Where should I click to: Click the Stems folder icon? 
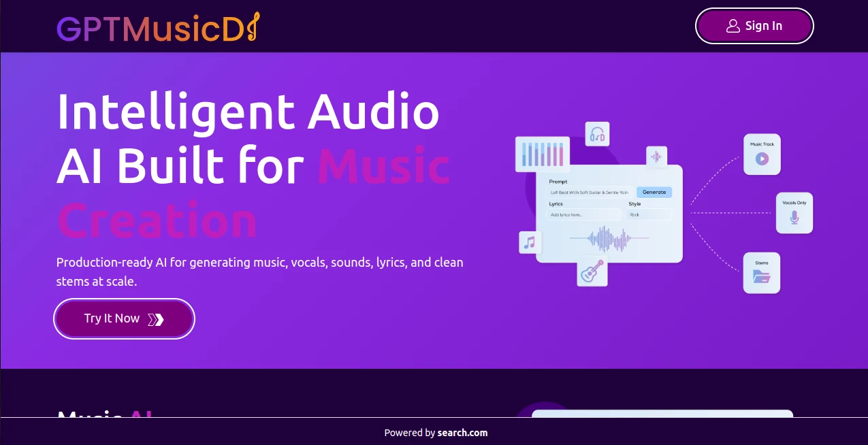pyautogui.click(x=762, y=276)
